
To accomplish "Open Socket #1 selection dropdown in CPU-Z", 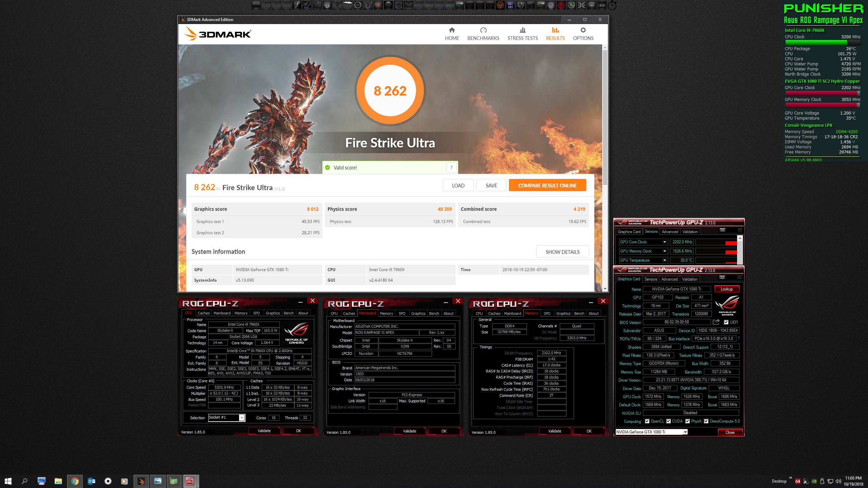I will click(242, 418).
